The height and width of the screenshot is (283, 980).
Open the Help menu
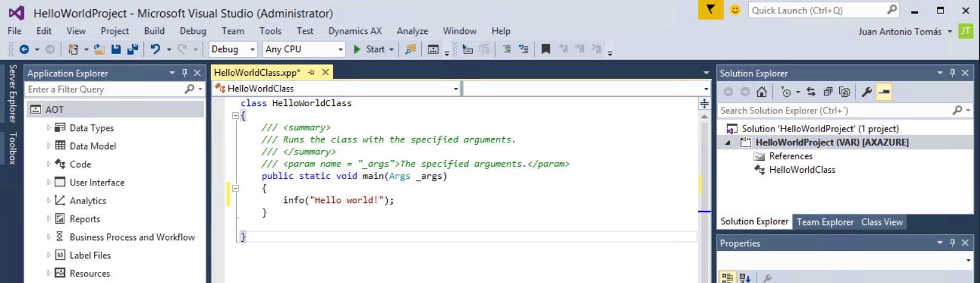coord(501,31)
